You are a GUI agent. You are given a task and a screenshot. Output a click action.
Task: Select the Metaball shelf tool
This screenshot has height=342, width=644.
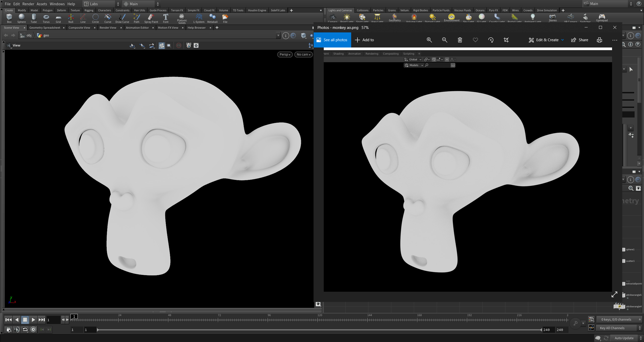pyautogui.click(x=212, y=18)
